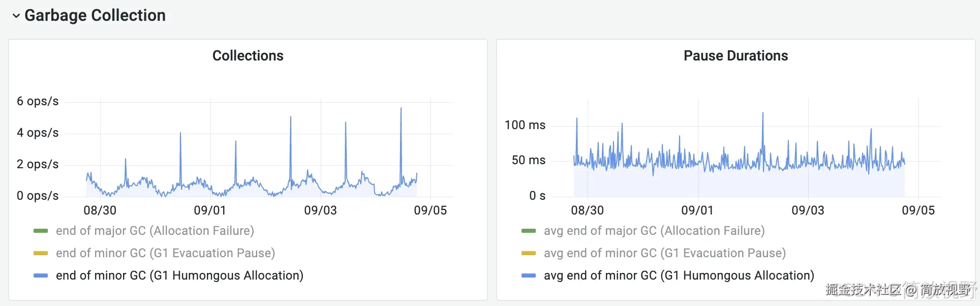Show avg end of minor GC (G1 Evacuation Pause)
The image size is (980, 306).
(665, 253)
